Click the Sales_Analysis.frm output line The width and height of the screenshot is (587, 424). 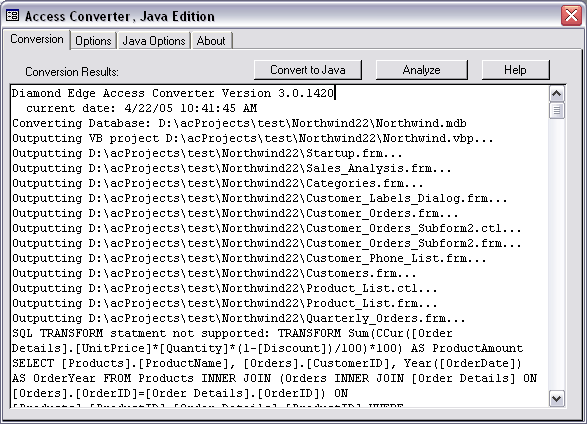tap(232, 168)
